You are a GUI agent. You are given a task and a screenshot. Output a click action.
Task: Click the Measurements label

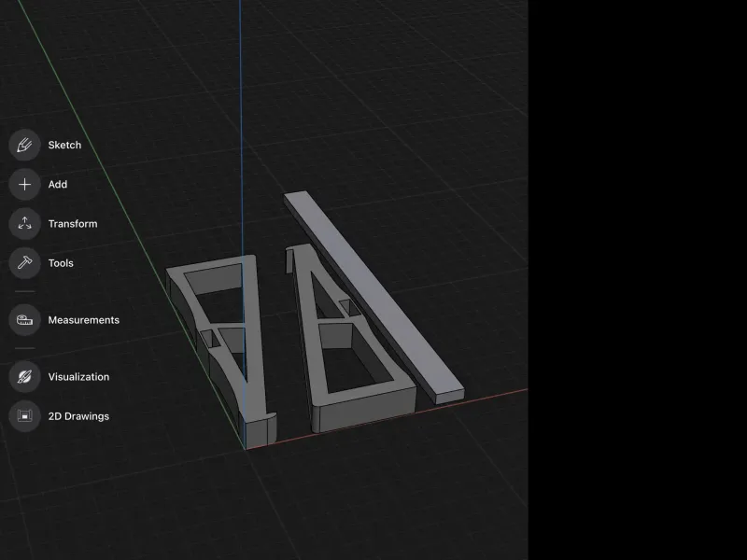84,320
